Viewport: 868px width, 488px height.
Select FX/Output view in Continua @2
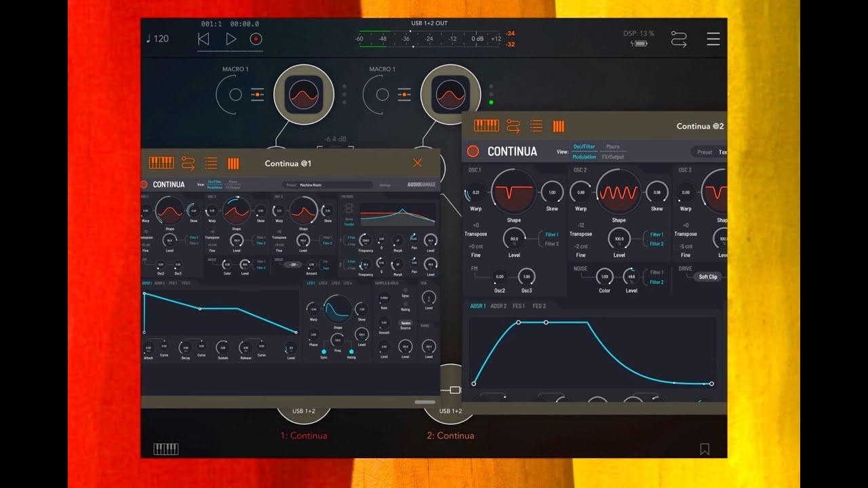coord(612,157)
